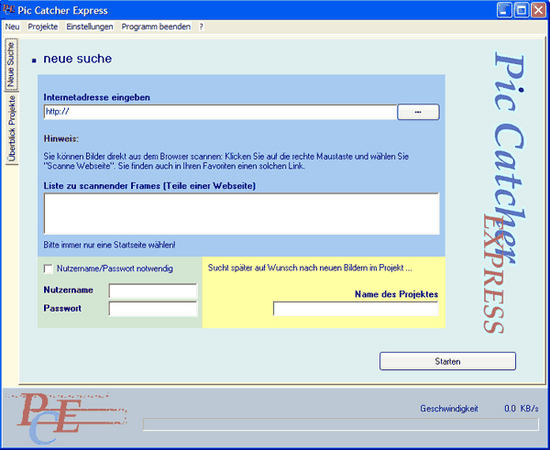This screenshot has height=450, width=550.
Task: Click the vertical Pic Catcher Express logo
Action: coord(505,192)
